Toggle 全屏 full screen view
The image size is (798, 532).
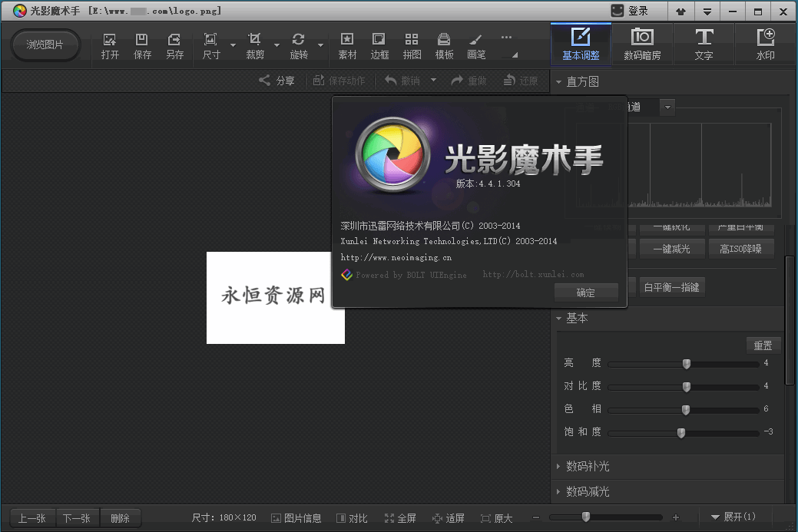[x=400, y=517]
